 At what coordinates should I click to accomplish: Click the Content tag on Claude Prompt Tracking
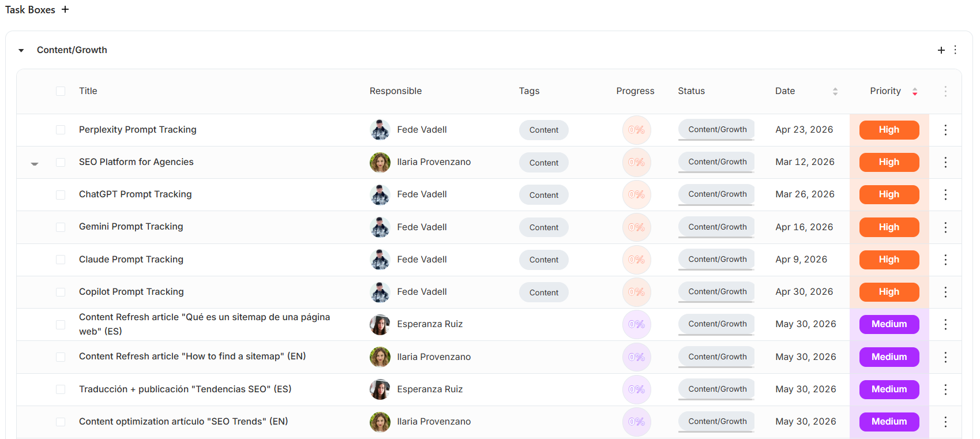[543, 260]
